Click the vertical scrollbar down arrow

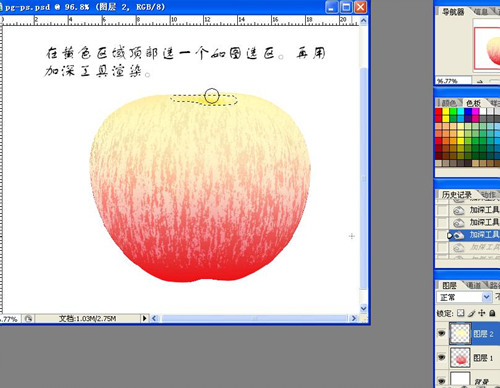point(364,308)
